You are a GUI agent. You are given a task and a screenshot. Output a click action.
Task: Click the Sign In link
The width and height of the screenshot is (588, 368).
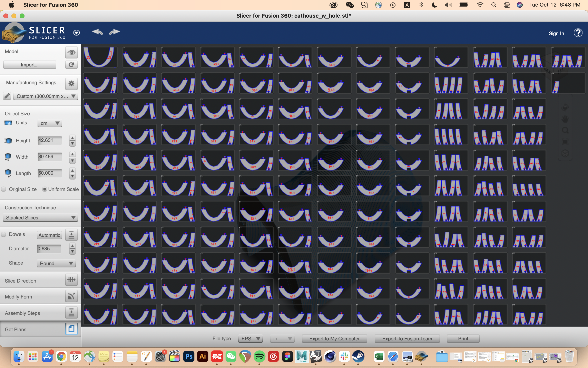coord(556,33)
